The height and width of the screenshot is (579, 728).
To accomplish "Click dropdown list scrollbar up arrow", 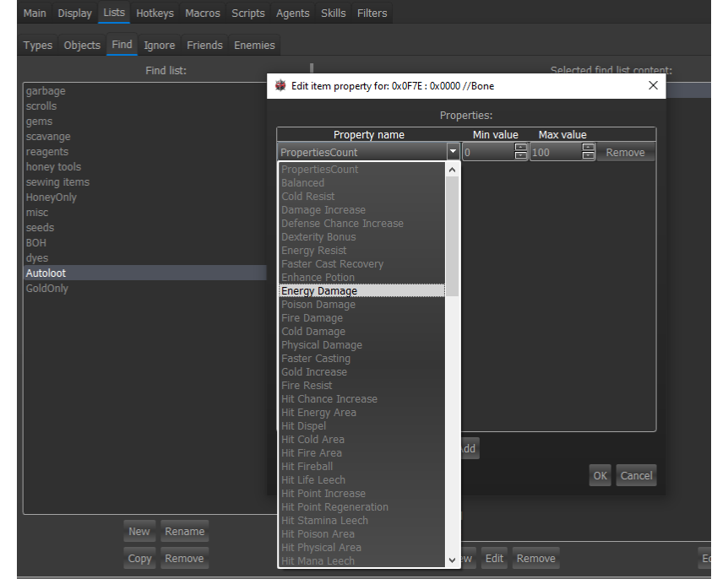I will click(452, 170).
